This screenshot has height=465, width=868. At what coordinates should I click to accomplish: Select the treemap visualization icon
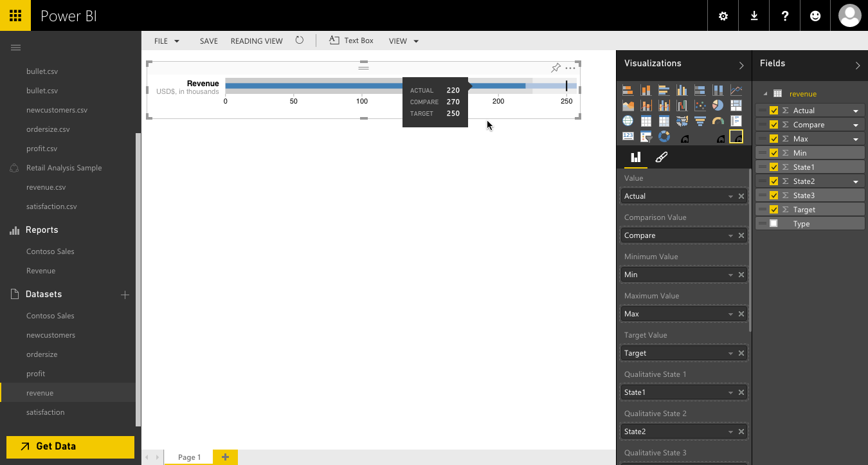(x=736, y=105)
